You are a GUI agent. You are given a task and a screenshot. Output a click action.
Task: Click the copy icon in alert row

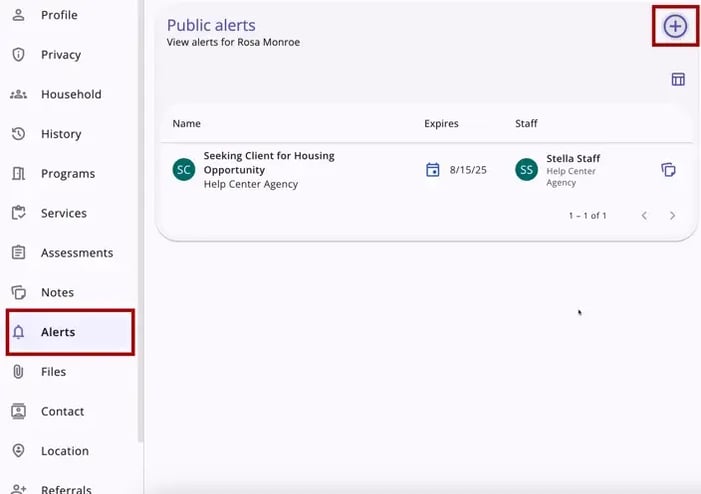tap(668, 170)
